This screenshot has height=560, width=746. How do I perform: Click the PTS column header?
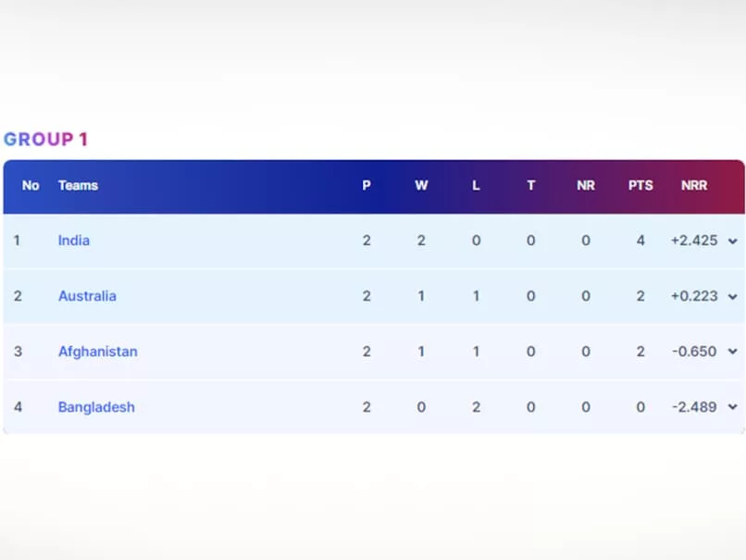point(640,185)
